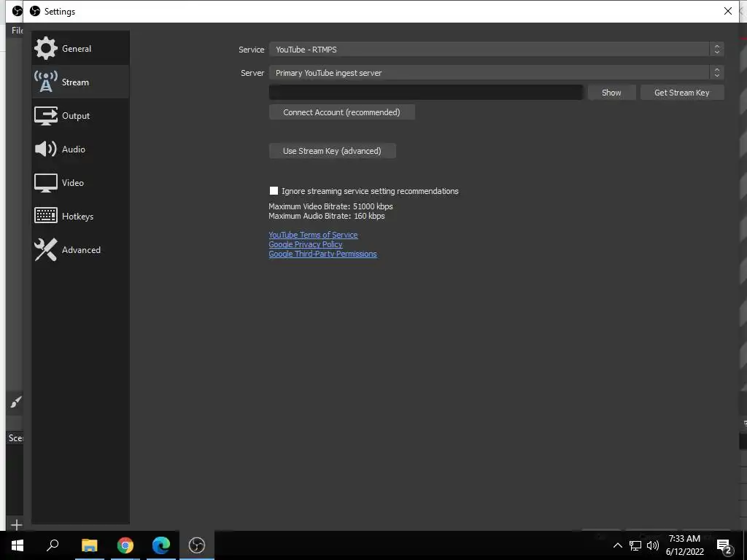Click the OBS Studio taskbar icon

pyautogui.click(x=197, y=545)
